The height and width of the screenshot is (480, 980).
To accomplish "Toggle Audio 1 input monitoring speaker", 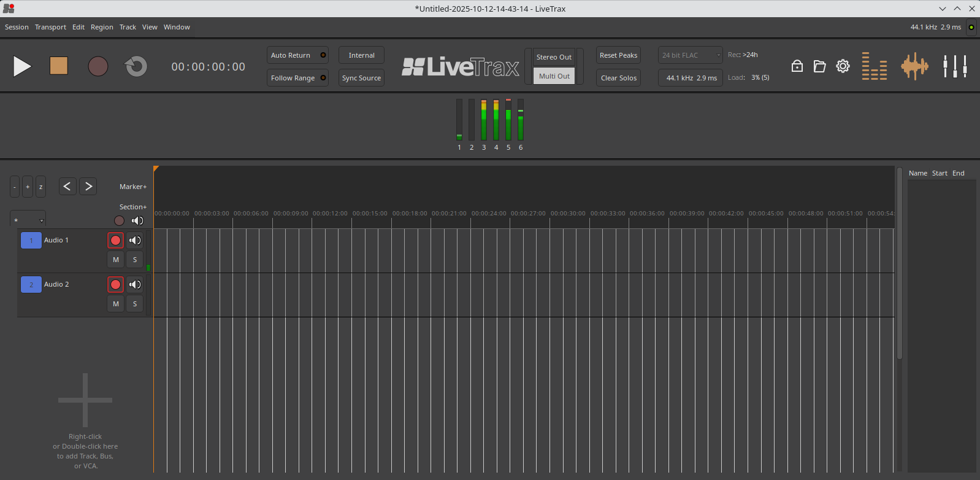I will pos(135,241).
